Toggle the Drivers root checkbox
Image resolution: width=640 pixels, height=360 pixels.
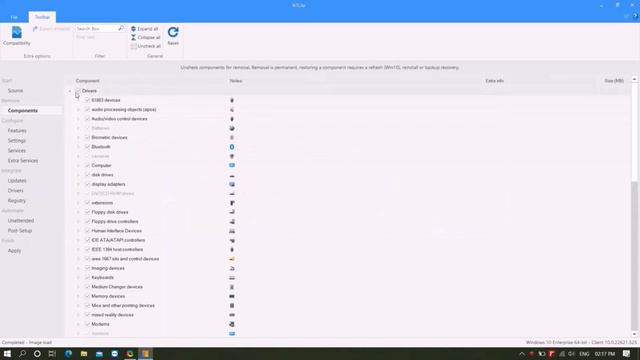tap(78, 91)
